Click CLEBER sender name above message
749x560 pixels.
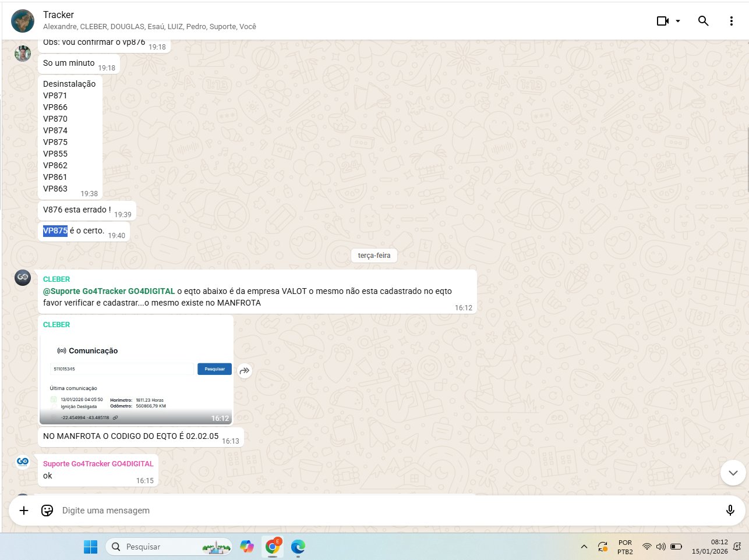pyautogui.click(x=56, y=279)
